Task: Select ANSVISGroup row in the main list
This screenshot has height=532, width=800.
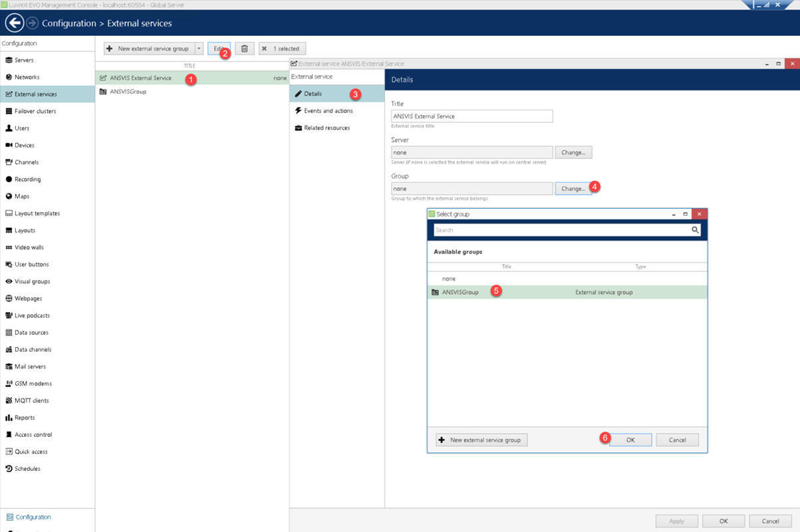Action: coord(128,92)
